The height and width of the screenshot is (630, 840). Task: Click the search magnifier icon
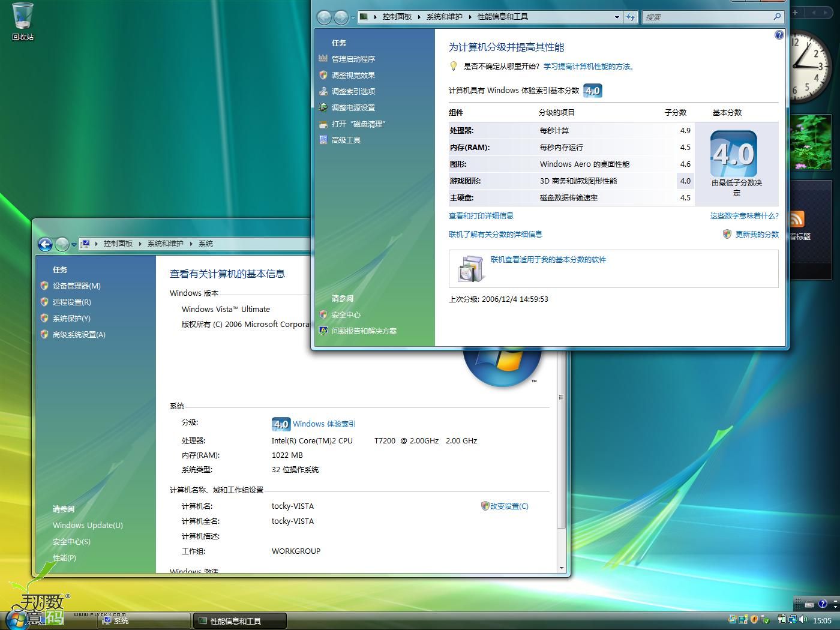click(x=778, y=17)
